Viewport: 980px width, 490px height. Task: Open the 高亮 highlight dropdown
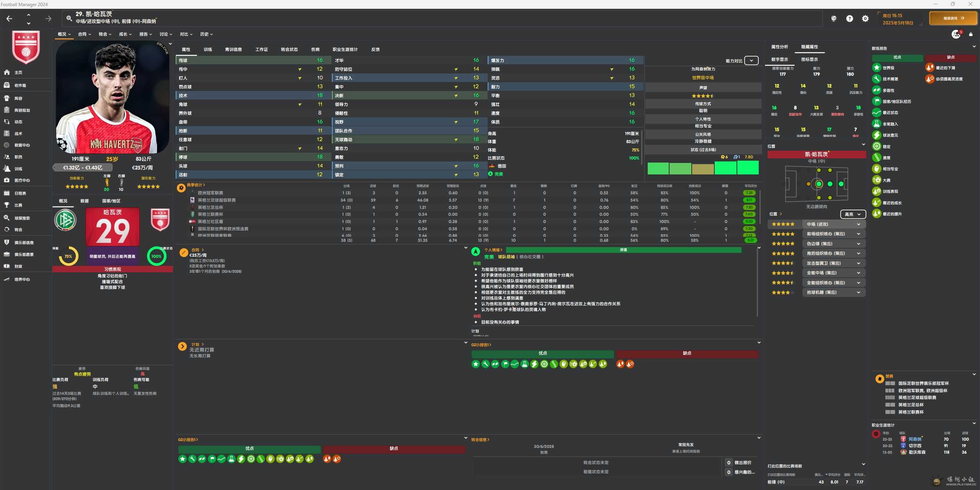(853, 214)
